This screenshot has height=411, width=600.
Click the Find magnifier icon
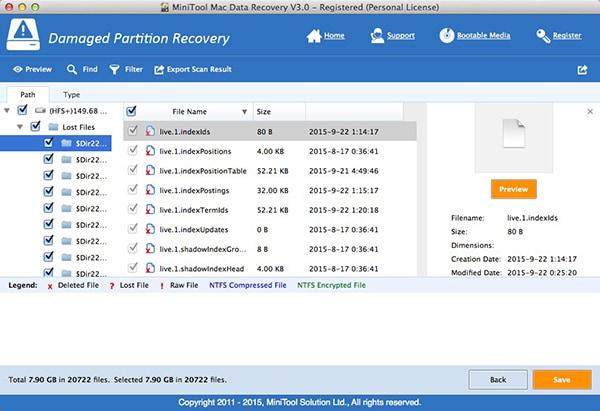click(x=72, y=69)
